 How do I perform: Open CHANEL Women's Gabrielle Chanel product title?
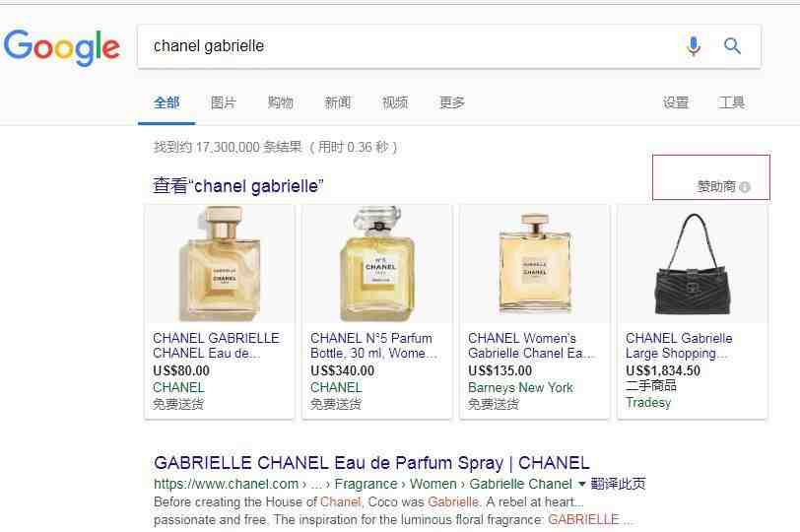531,346
